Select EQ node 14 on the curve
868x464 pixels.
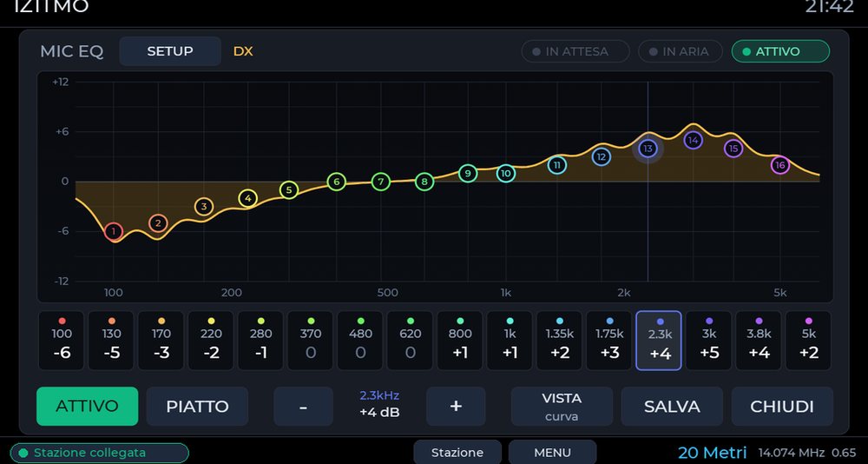point(693,140)
